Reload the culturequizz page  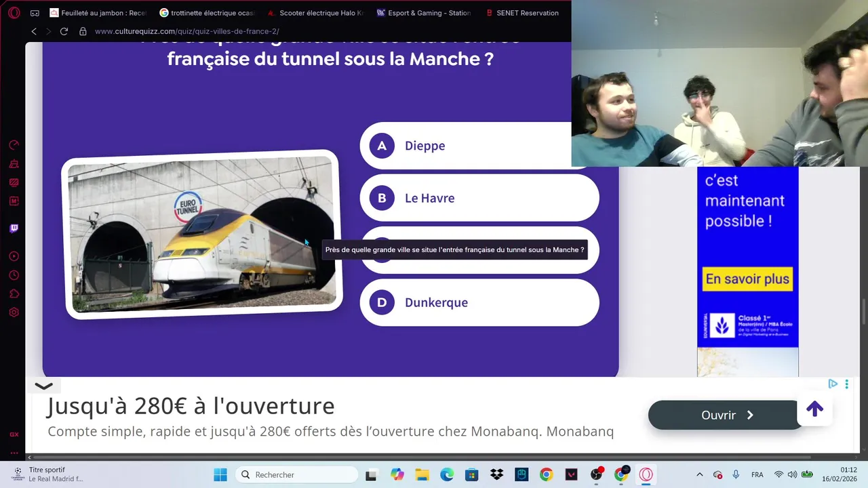click(x=64, y=31)
